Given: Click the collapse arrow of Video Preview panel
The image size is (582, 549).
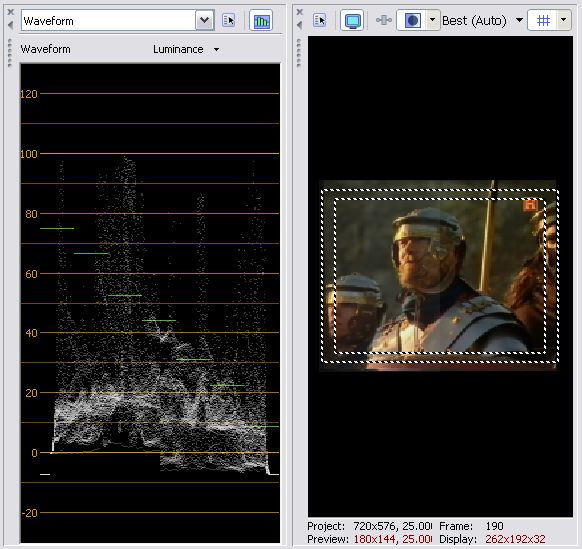Looking at the screenshot, I should point(300,25).
